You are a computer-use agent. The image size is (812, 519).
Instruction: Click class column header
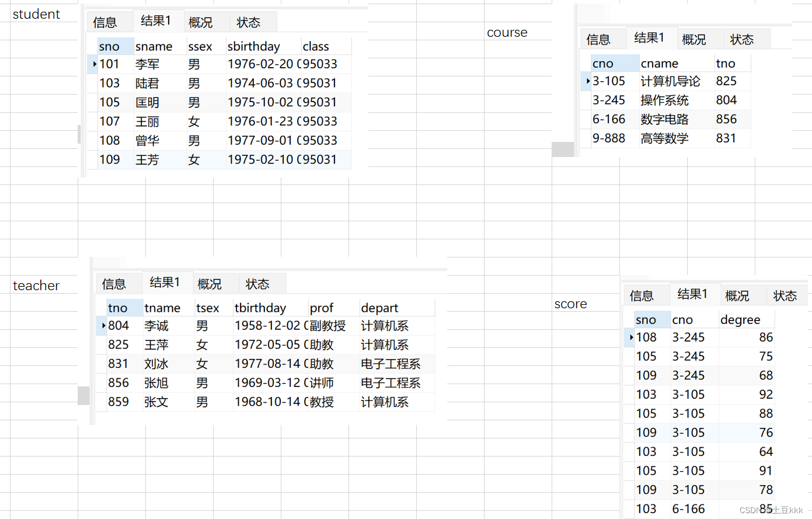click(326, 47)
